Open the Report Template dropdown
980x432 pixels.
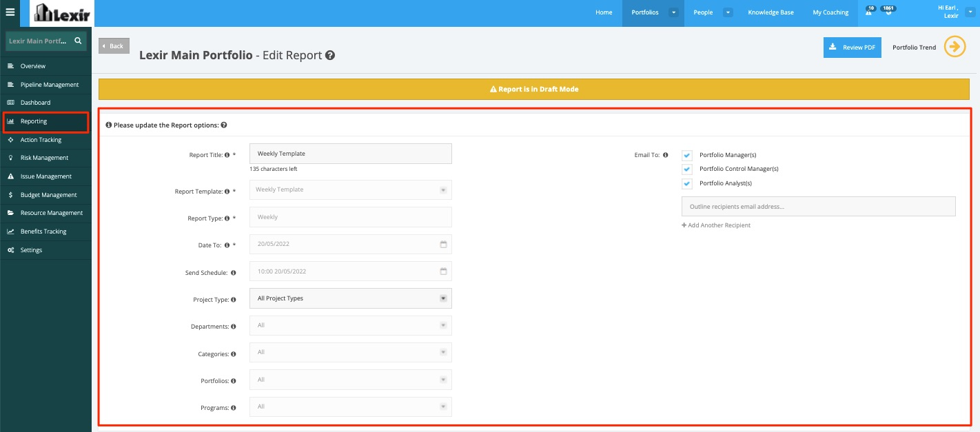(351, 190)
